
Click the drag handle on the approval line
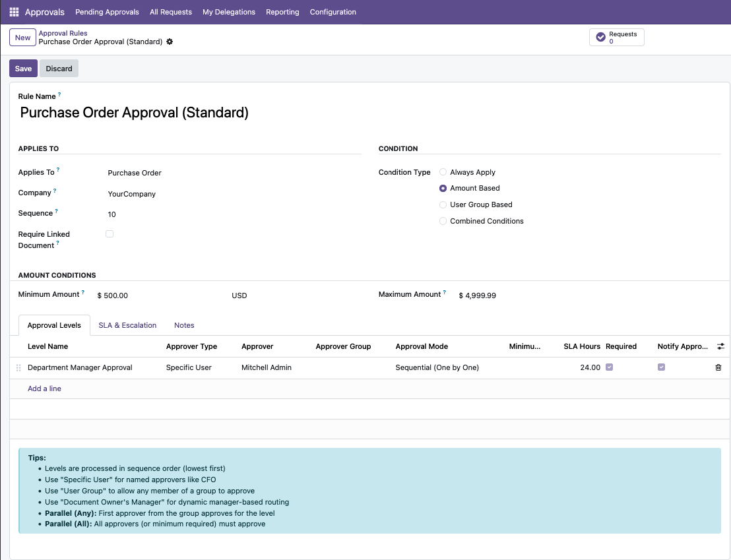(x=18, y=367)
